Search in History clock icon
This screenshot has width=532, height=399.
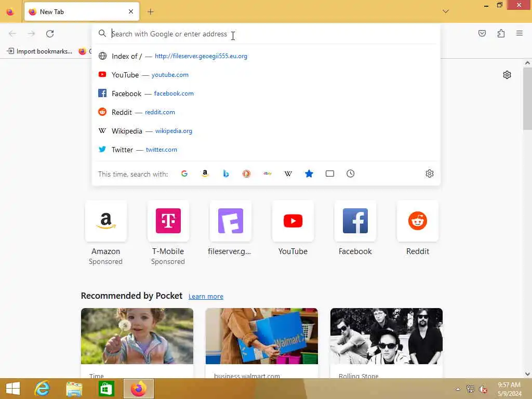click(x=351, y=174)
